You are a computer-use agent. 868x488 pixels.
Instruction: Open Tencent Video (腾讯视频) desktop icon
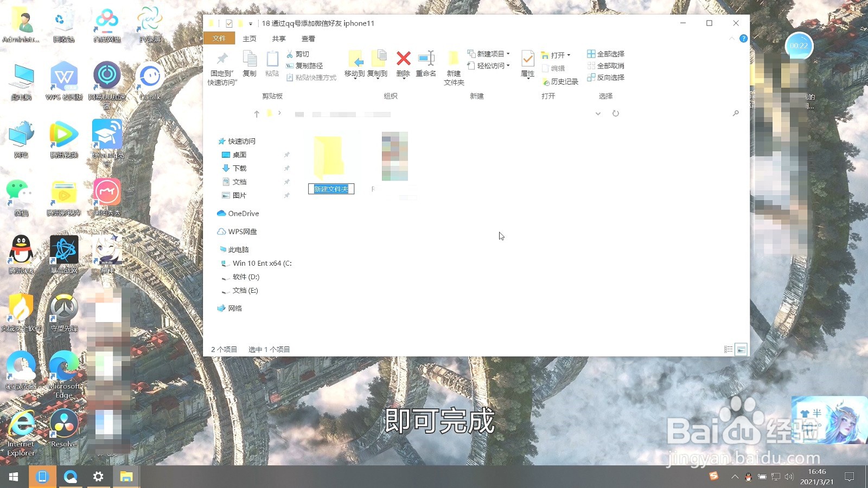click(64, 140)
